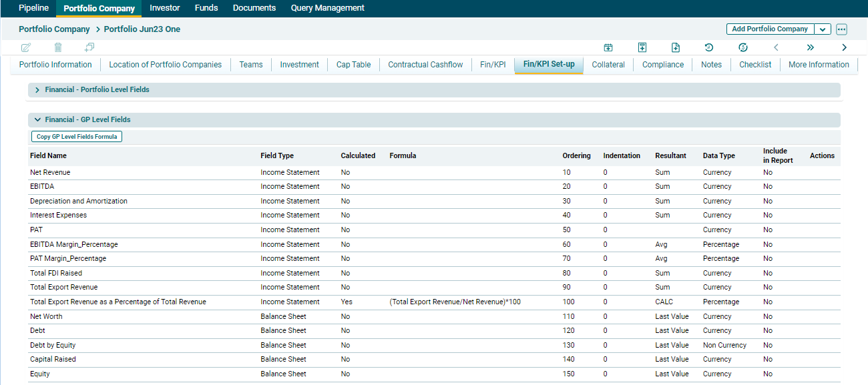Open the Investor menu
The image size is (868, 385).
click(x=164, y=8)
